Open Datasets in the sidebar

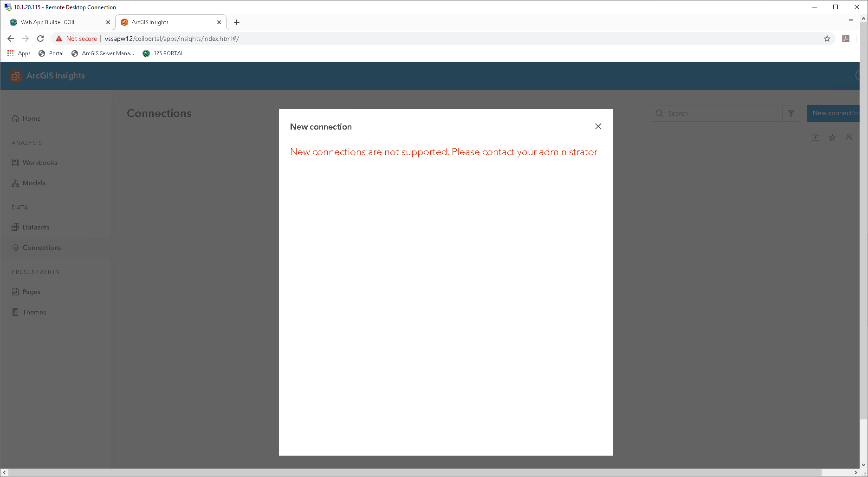click(x=31, y=227)
